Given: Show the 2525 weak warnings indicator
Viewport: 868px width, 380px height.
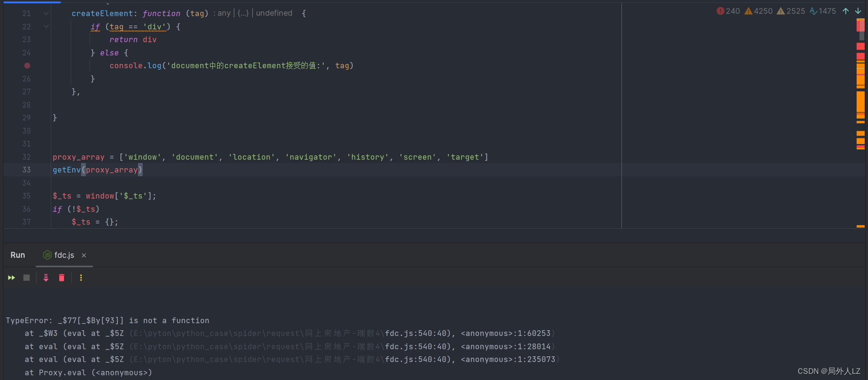Looking at the screenshot, I should [x=791, y=11].
